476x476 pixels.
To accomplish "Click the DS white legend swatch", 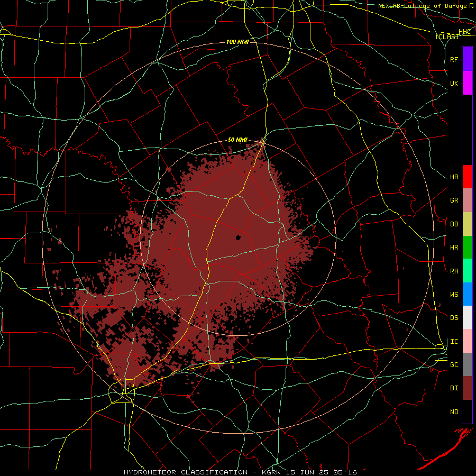I will tap(467, 317).
